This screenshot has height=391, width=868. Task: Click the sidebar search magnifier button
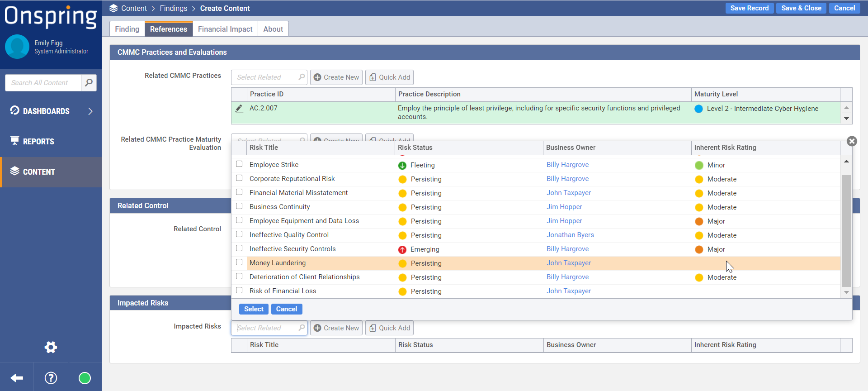pos(89,83)
